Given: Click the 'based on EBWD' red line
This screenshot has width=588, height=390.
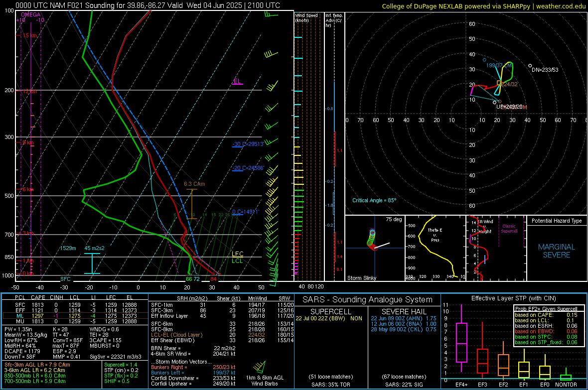Looking at the screenshot, I should click(x=546, y=331).
